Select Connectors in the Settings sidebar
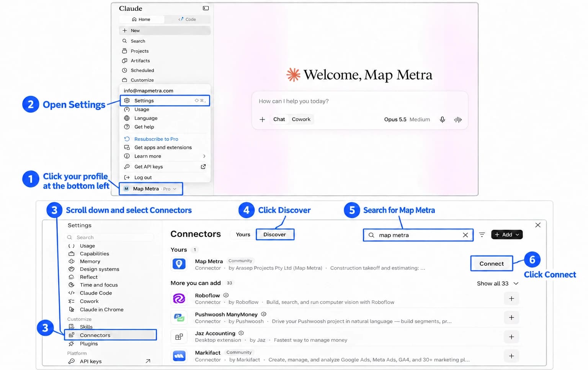This screenshot has height=370, width=588. (111, 335)
